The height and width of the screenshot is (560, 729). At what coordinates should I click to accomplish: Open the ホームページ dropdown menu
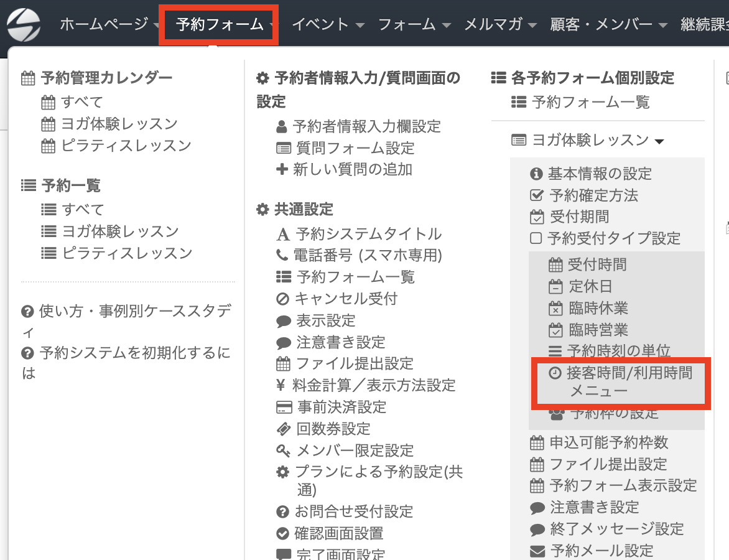[x=103, y=25]
